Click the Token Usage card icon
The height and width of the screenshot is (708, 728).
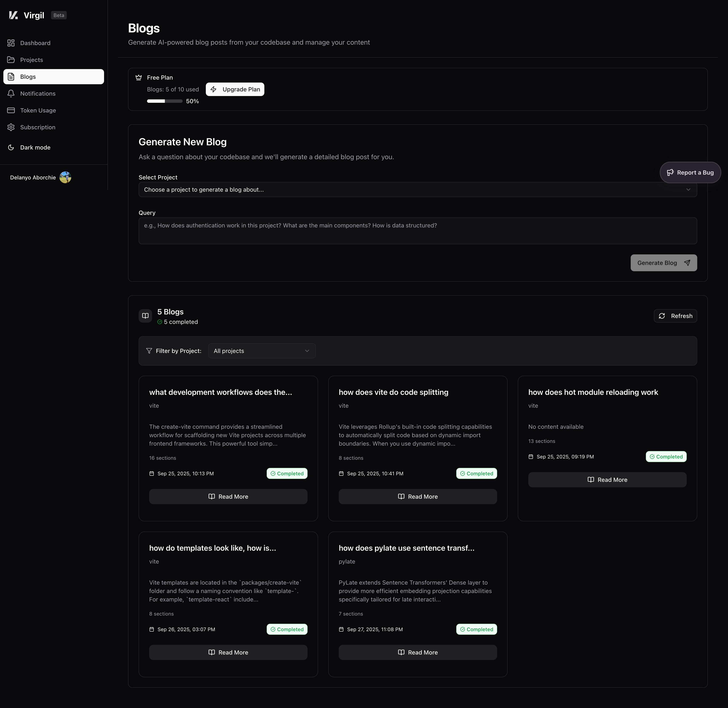11,110
